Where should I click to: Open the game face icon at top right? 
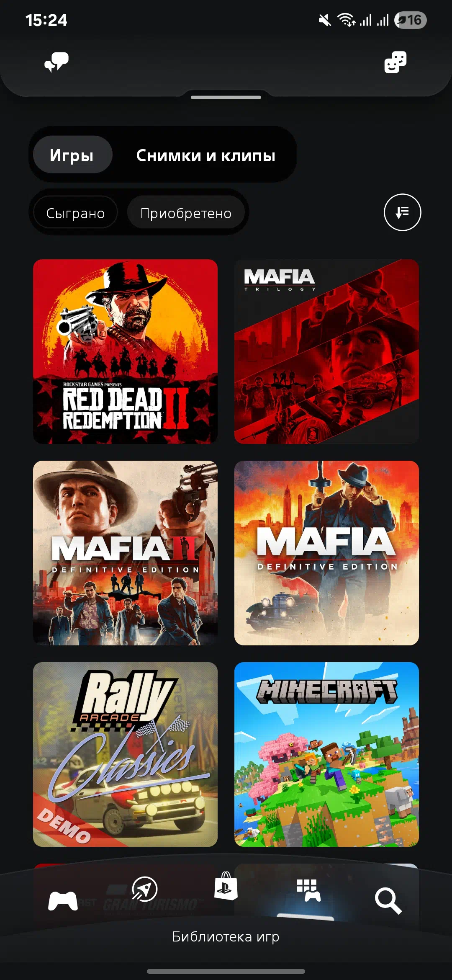395,62
